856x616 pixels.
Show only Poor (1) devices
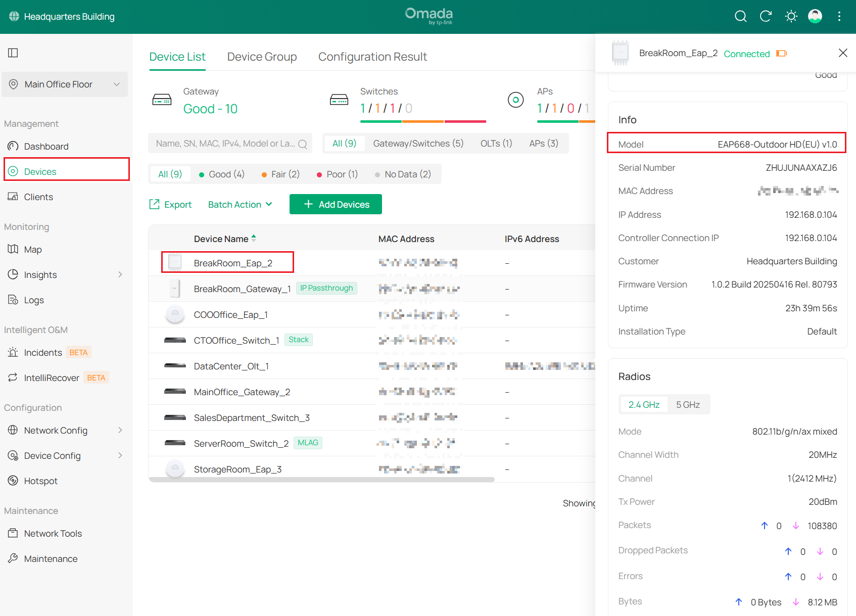337,174
